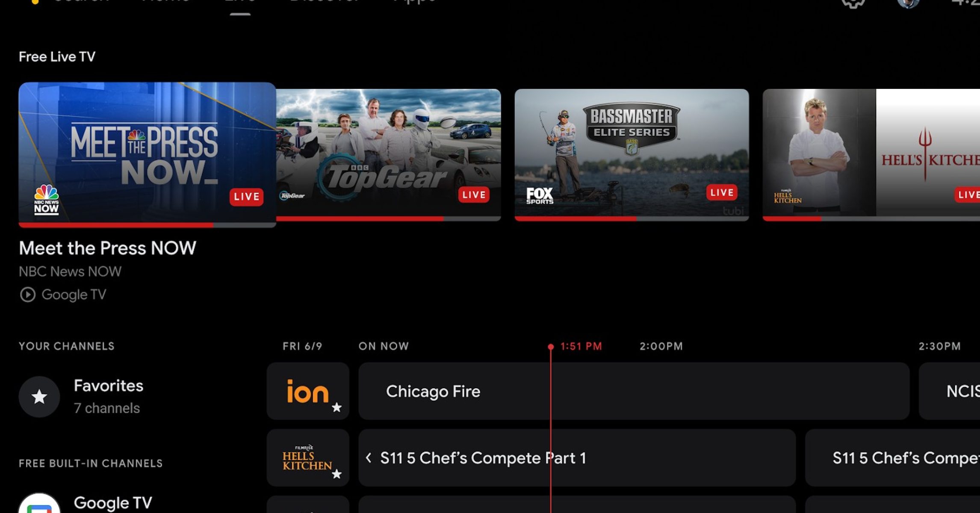Viewport: 980px width, 513px height.
Task: Click the Fox Sports logo on Bassmaster
Action: coord(539,196)
